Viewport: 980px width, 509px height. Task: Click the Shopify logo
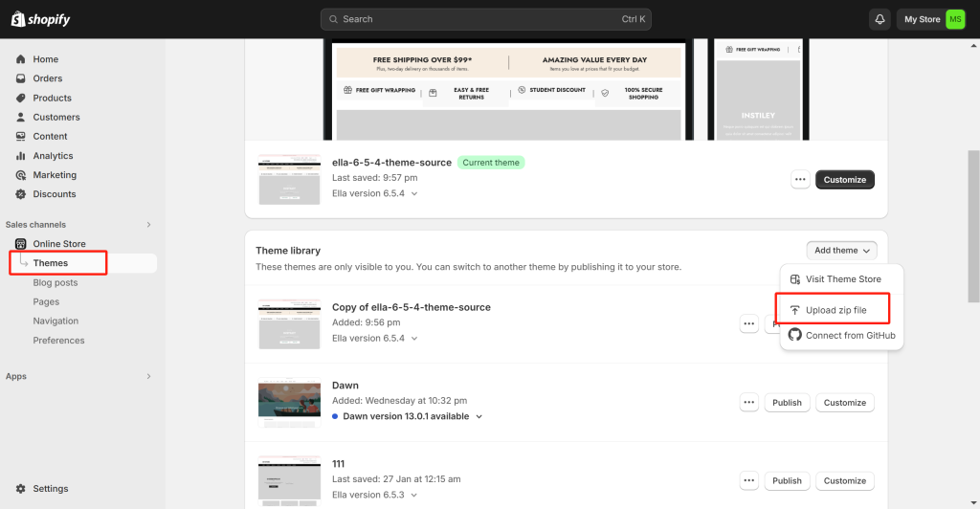click(40, 19)
